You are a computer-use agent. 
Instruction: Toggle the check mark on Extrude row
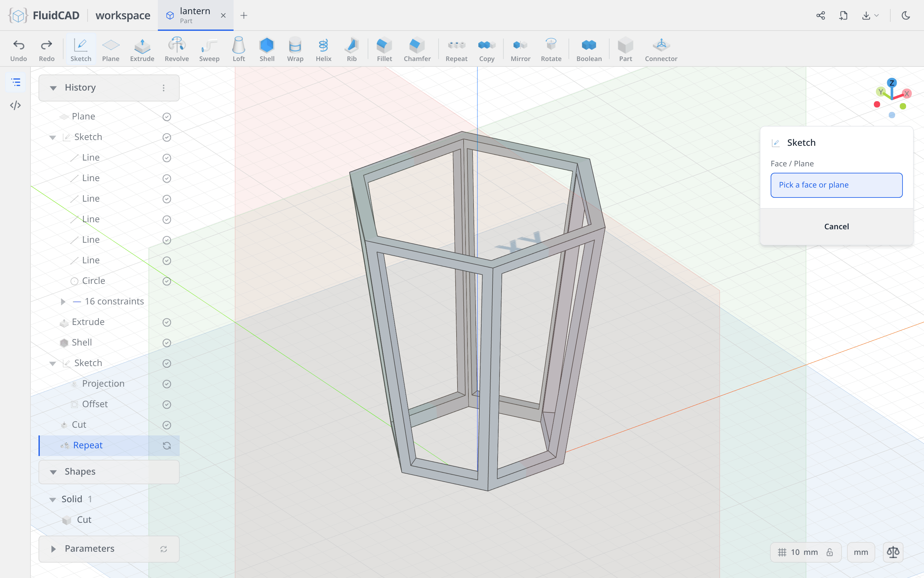[x=167, y=322]
